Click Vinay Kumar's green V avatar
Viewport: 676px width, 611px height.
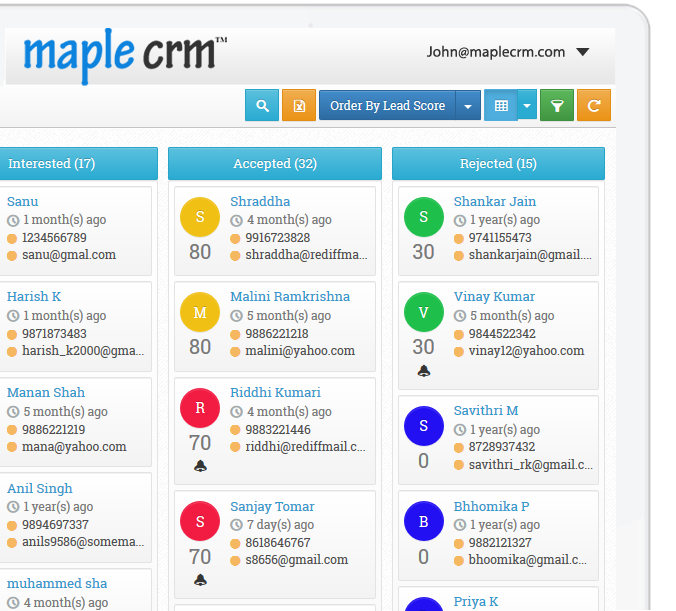[x=424, y=312]
